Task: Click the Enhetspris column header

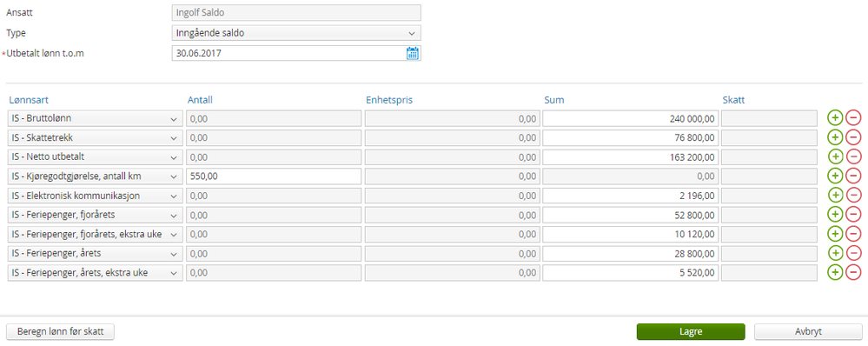Action: pos(389,100)
